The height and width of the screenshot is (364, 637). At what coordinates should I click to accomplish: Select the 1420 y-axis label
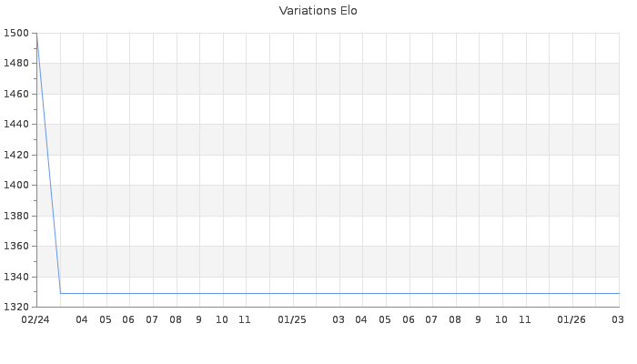(x=16, y=155)
